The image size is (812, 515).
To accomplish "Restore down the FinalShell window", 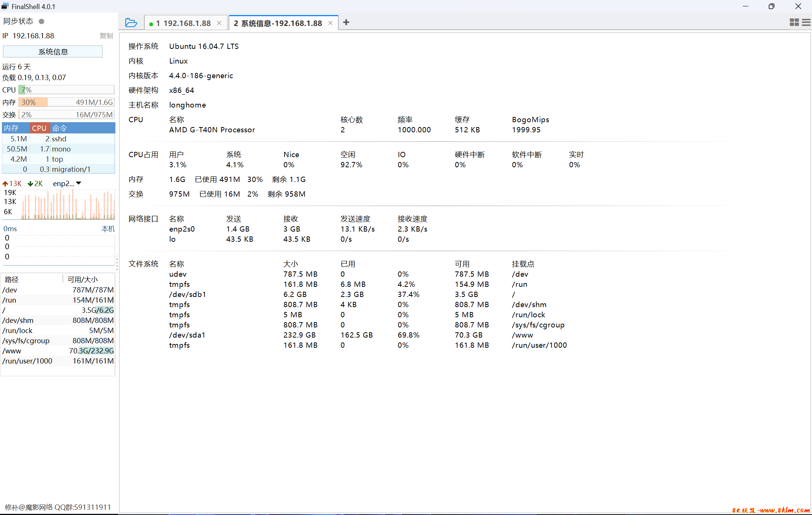I will pyautogui.click(x=771, y=6).
